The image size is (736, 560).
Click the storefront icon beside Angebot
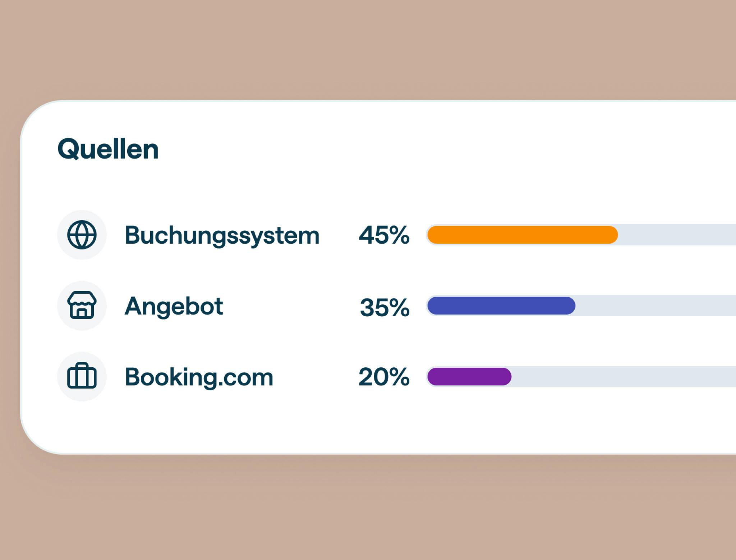tap(82, 306)
